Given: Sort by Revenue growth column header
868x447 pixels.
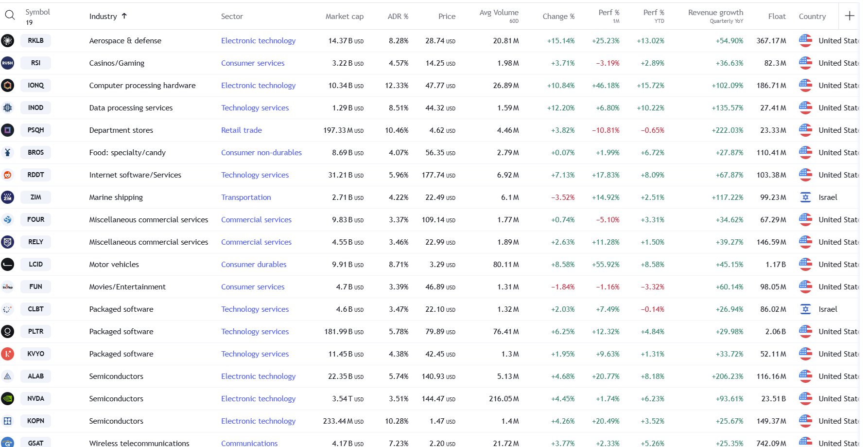Looking at the screenshot, I should [x=715, y=13].
